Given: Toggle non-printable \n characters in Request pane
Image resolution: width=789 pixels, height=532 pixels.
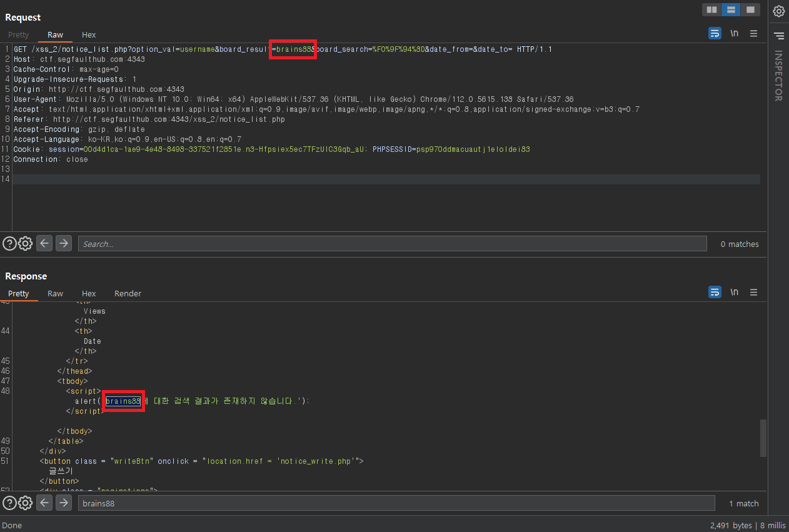Looking at the screenshot, I should (x=735, y=34).
